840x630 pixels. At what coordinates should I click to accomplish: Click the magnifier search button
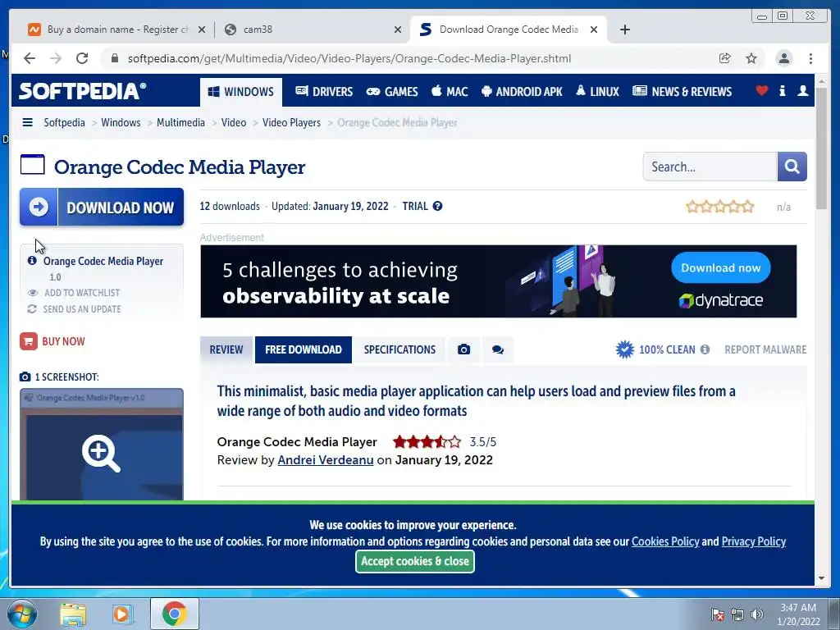tap(792, 167)
